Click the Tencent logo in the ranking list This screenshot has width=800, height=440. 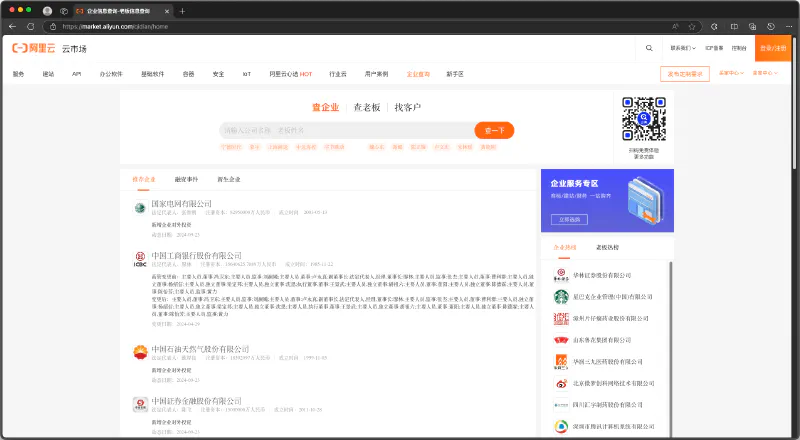tap(561, 426)
